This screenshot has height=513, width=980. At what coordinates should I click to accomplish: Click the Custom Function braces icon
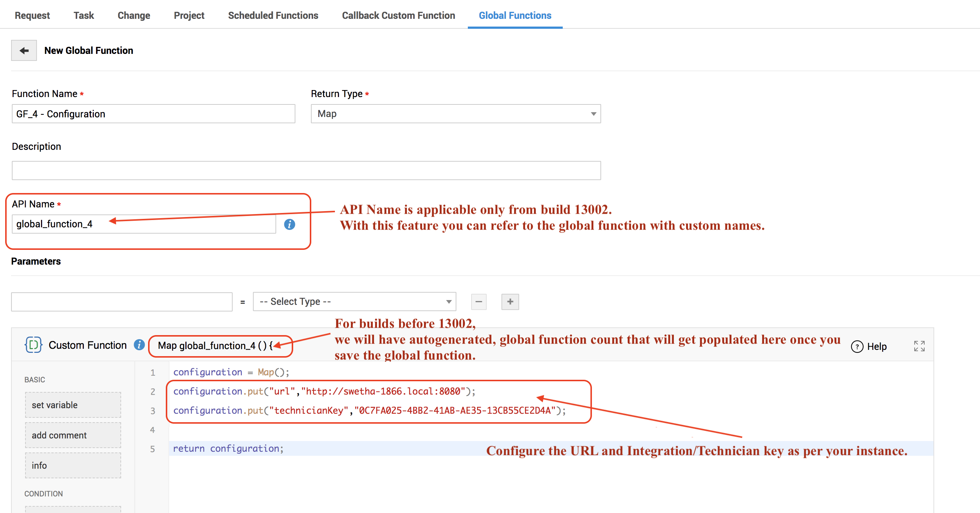(34, 345)
